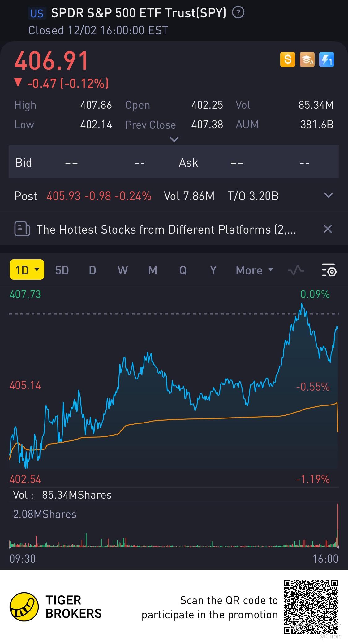Screen dimensions: 348x644
Task: Open the chart settings icon
Action: click(329, 270)
